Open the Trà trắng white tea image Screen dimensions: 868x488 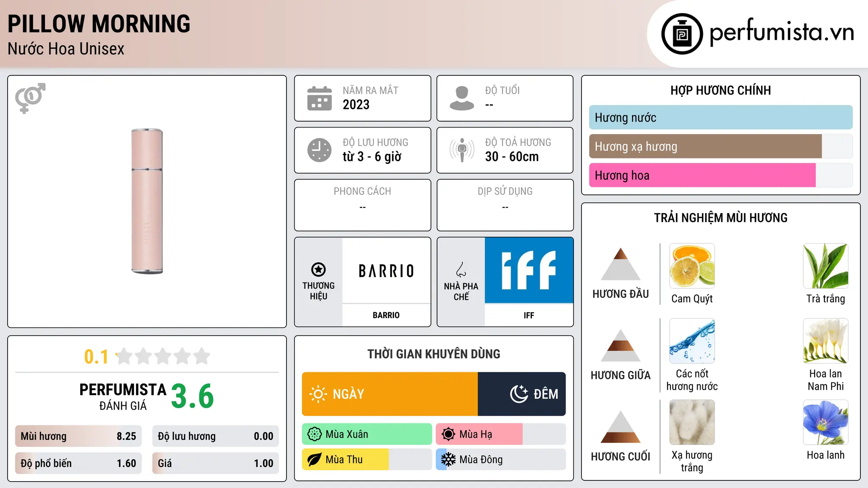826,266
